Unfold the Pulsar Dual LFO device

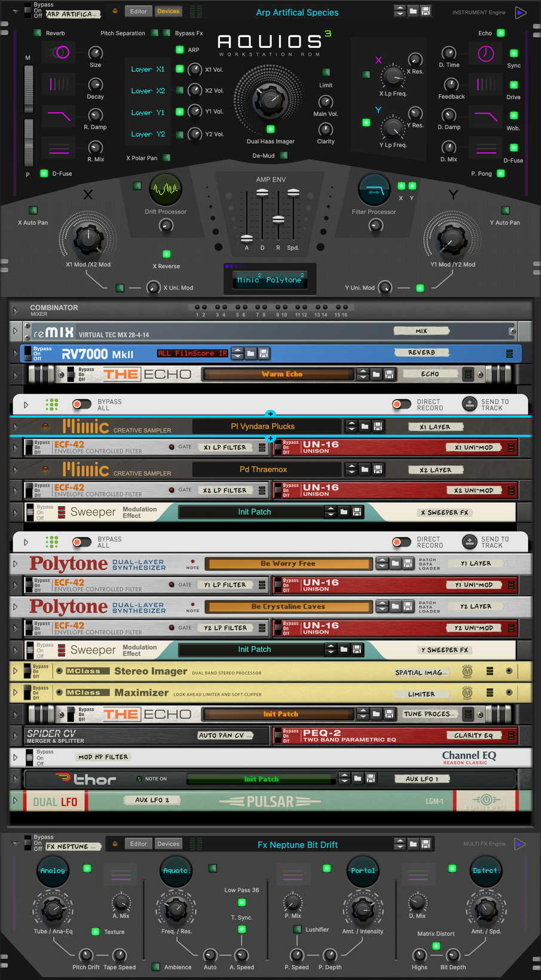tap(16, 801)
